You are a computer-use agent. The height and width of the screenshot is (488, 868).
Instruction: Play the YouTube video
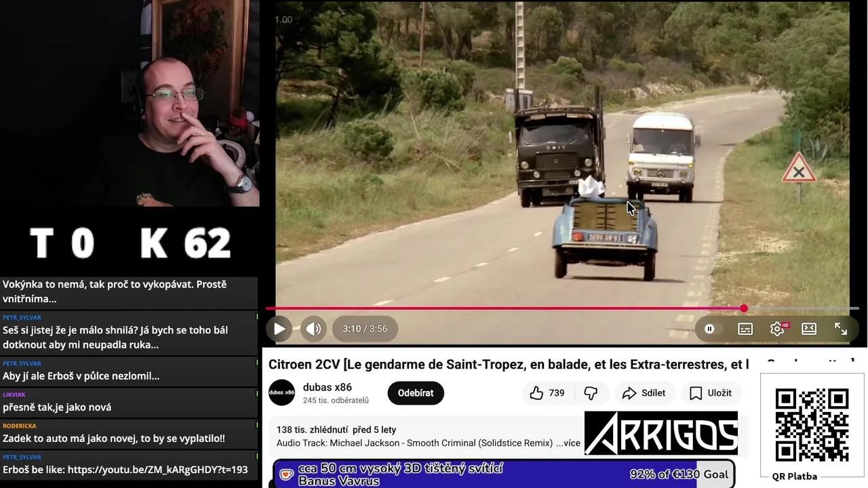coord(279,329)
